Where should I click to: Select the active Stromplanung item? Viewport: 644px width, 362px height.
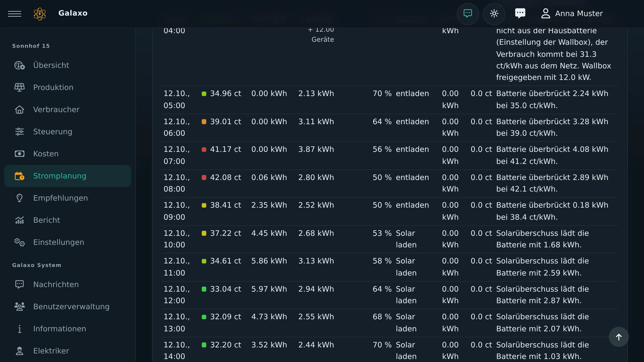coord(67,176)
